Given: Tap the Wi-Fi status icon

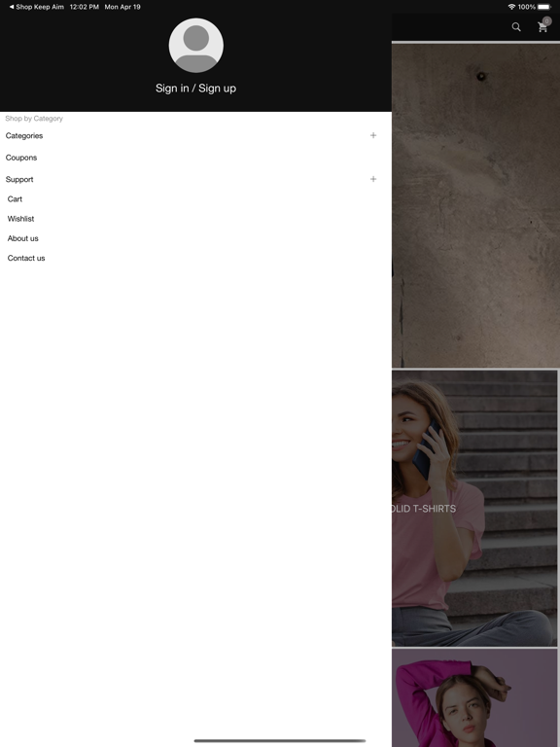Looking at the screenshot, I should point(511,7).
